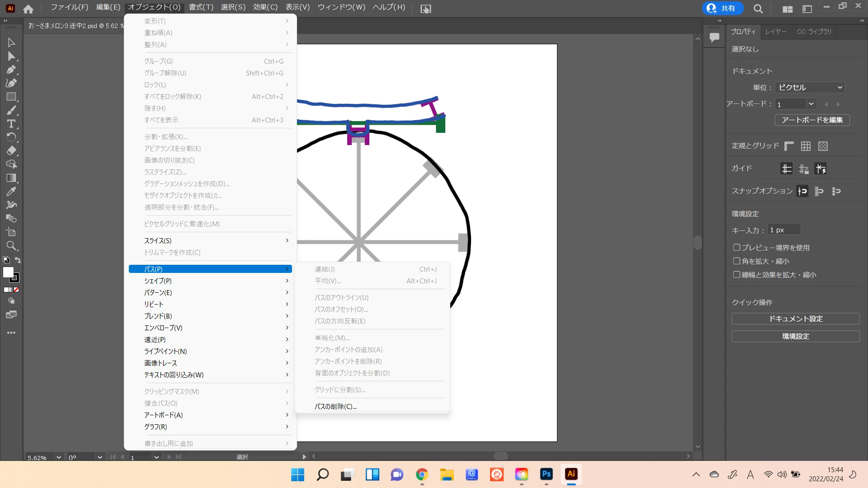Image resolution: width=868 pixels, height=488 pixels.
Task: Select the Pen tool in toolbar
Action: (x=11, y=70)
